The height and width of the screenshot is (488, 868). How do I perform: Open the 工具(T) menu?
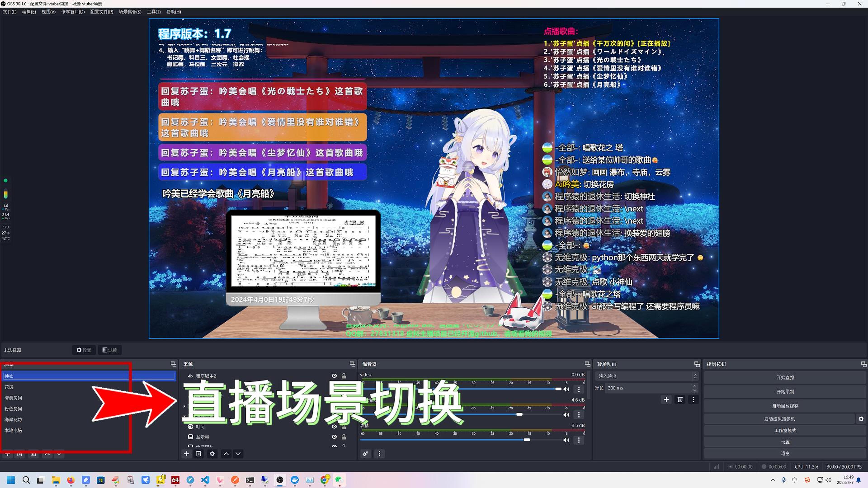tap(154, 12)
